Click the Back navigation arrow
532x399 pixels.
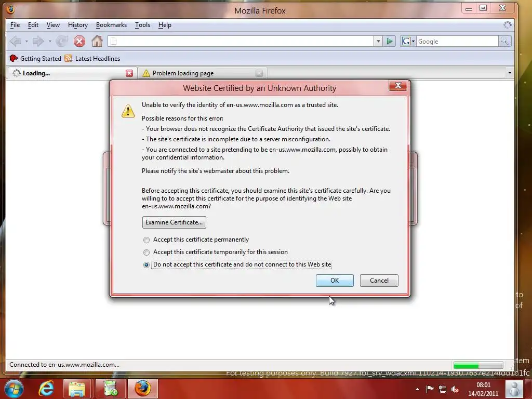tap(16, 42)
